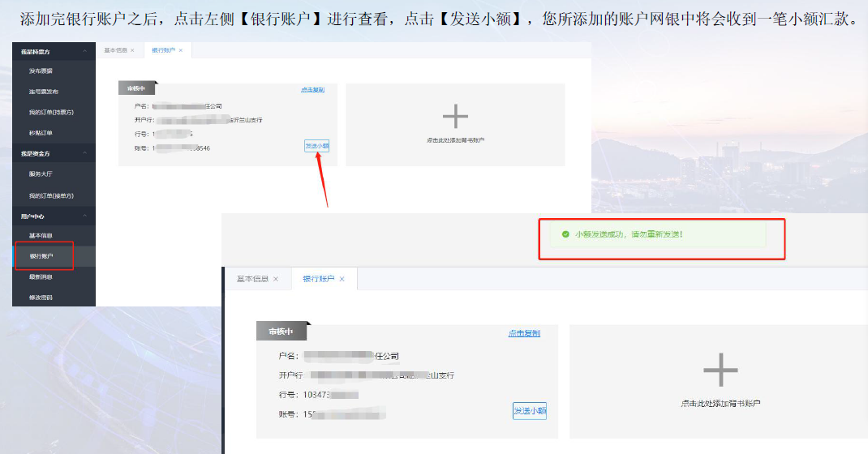Click 发送小额 button in lower account card

tap(530, 411)
